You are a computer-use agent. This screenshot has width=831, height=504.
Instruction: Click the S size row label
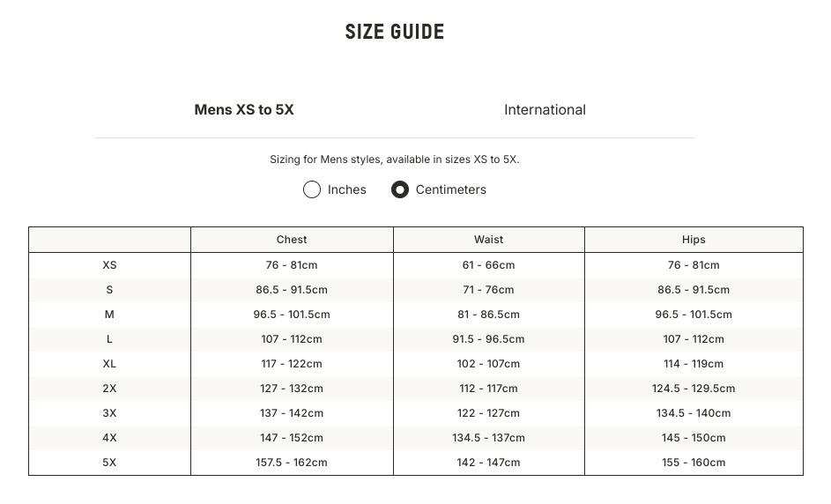click(x=109, y=290)
